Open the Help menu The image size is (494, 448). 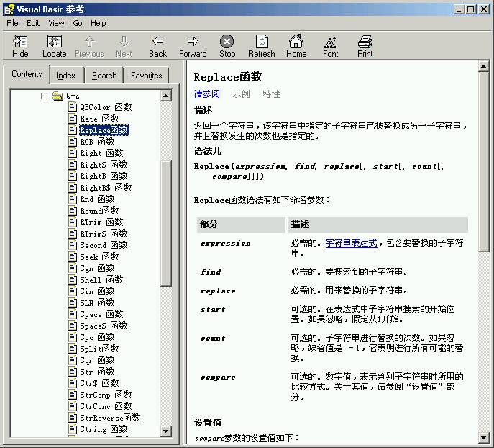click(x=99, y=23)
